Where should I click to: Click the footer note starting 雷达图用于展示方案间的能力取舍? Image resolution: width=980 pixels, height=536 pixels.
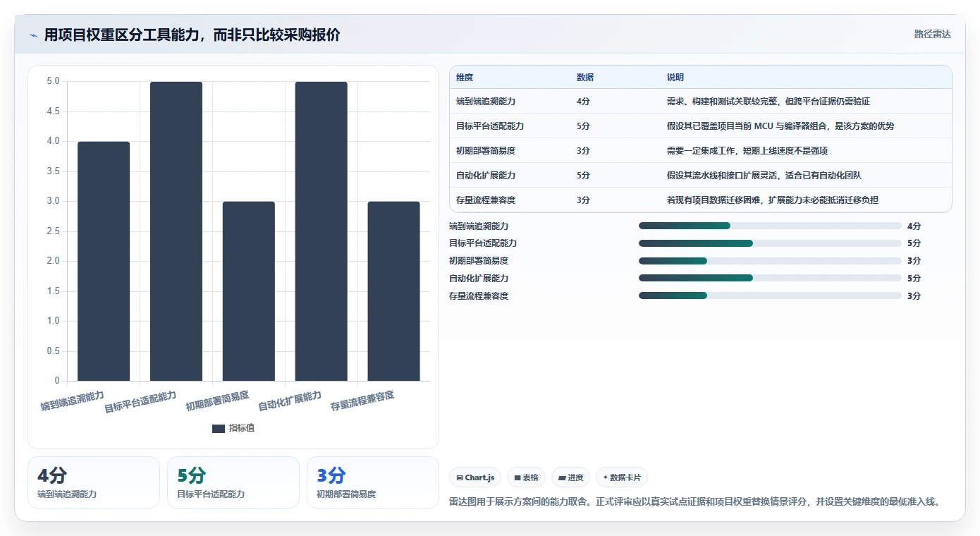[694, 502]
